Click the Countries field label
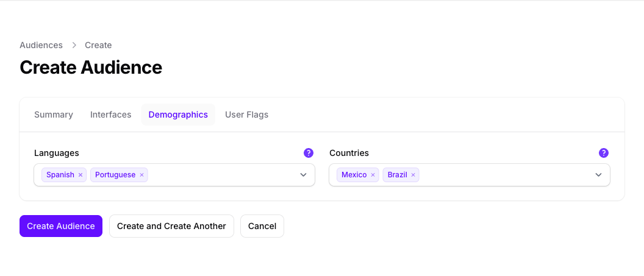 (x=349, y=153)
